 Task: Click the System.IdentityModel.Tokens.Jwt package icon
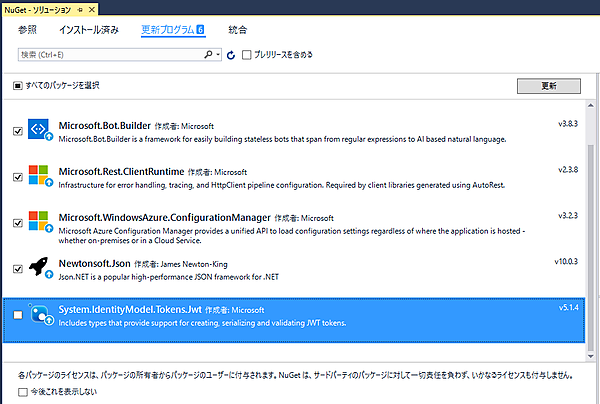point(40,314)
